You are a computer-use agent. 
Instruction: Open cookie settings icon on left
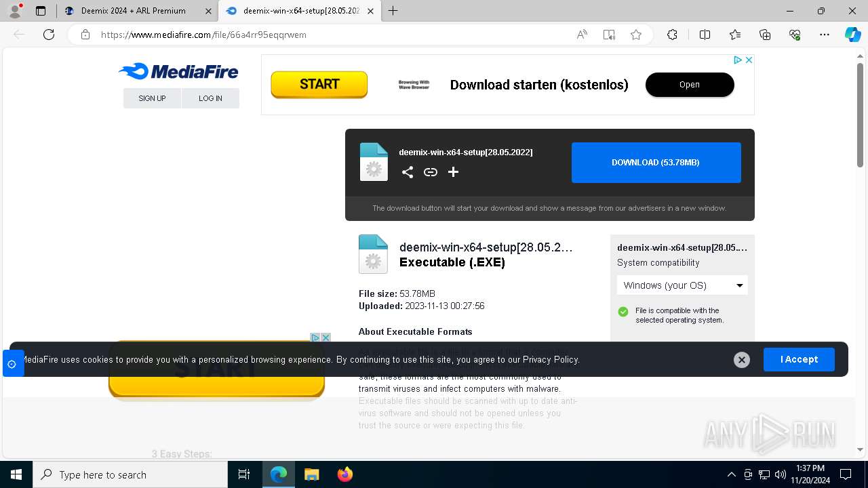[x=12, y=364]
